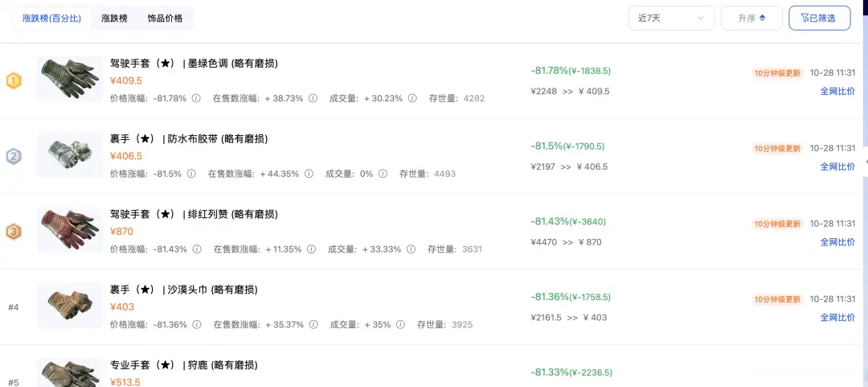Switch to the 饰品价格 tab
Screen dimensions: 868x387
click(165, 18)
